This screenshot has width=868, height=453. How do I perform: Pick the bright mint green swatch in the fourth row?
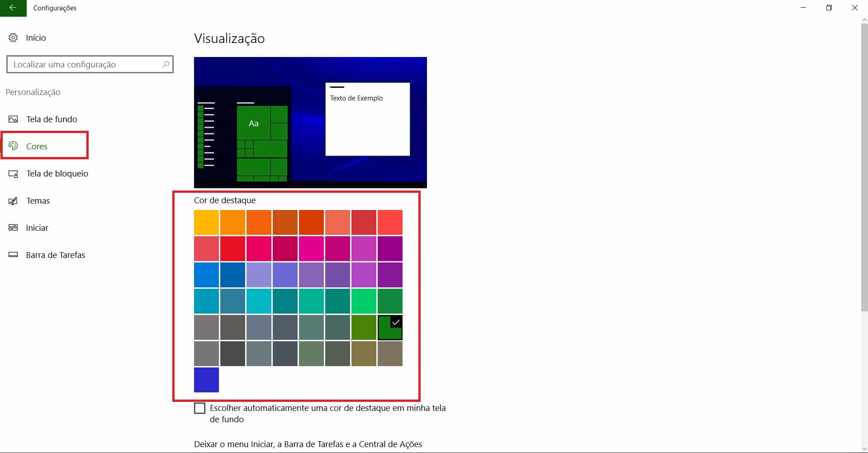tap(364, 301)
